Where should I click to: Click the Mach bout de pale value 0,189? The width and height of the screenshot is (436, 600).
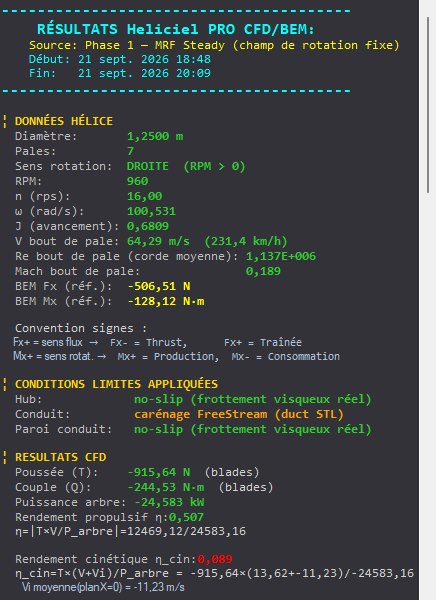(x=263, y=271)
